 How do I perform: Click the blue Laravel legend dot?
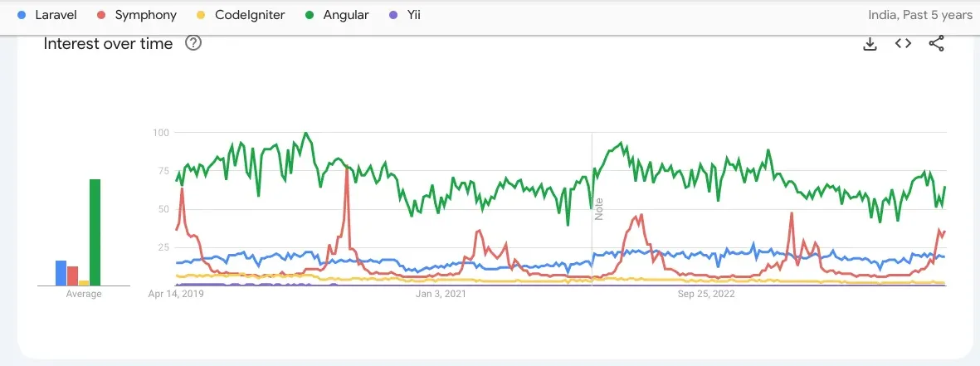[22, 14]
